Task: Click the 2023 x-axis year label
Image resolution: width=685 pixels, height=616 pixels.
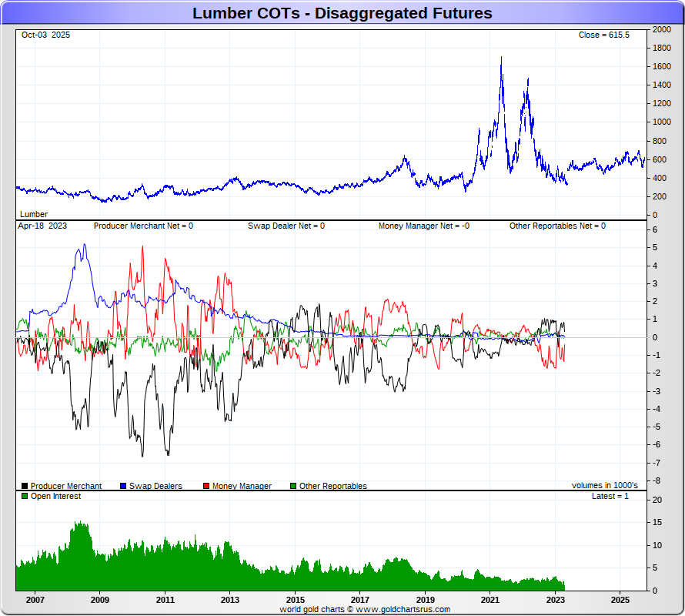Action: pyautogui.click(x=555, y=600)
